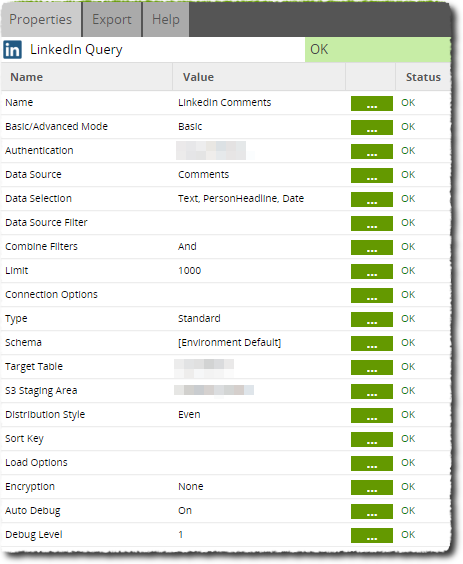Image resolution: width=463 pixels, height=564 pixels.
Task: Edit Data Selection with ellipsis button
Action: coord(372,200)
